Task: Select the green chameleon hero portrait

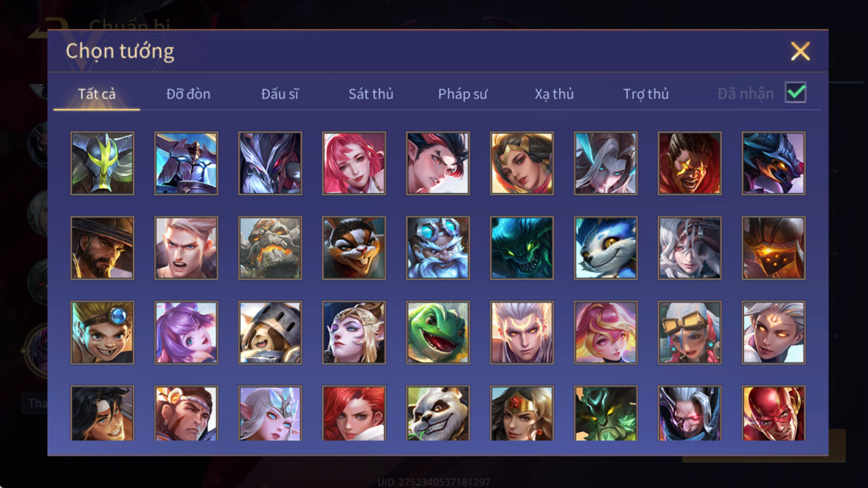Action: pos(438,332)
